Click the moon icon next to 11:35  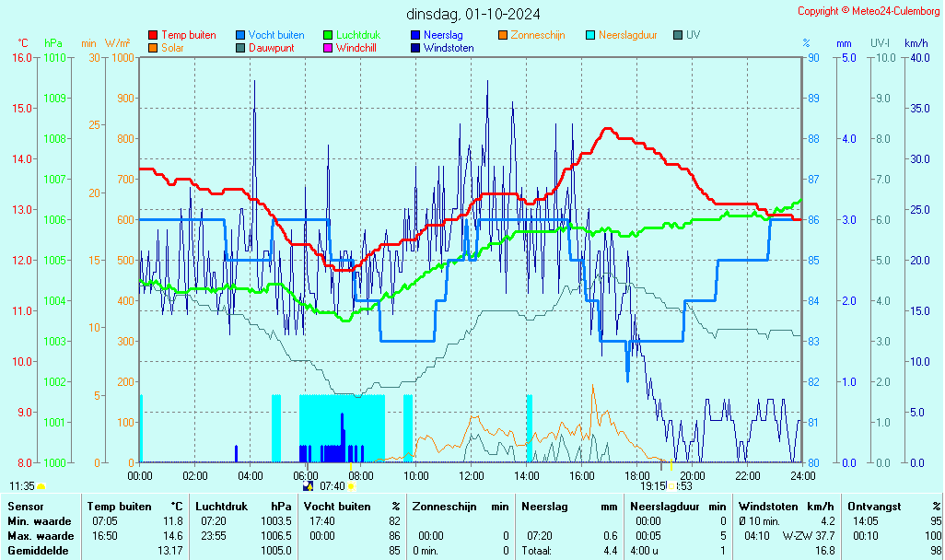click(41, 486)
